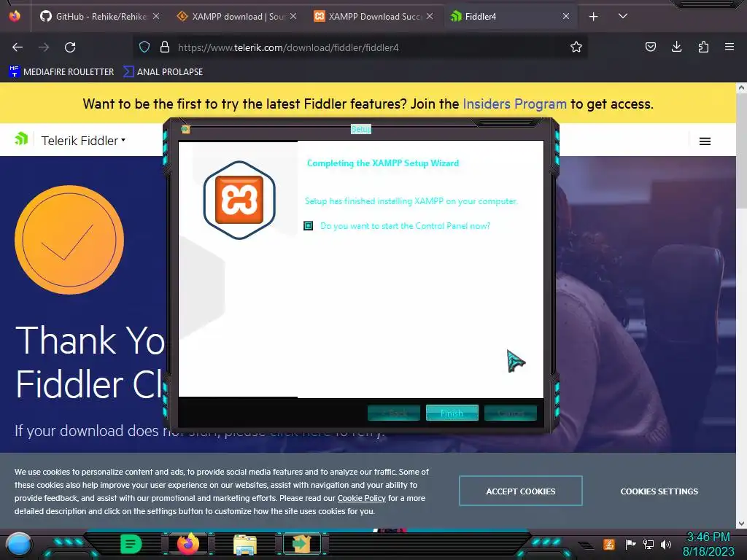This screenshot has width=747, height=560.
Task: Click the scrollbar up arrow
Action: click(x=741, y=87)
